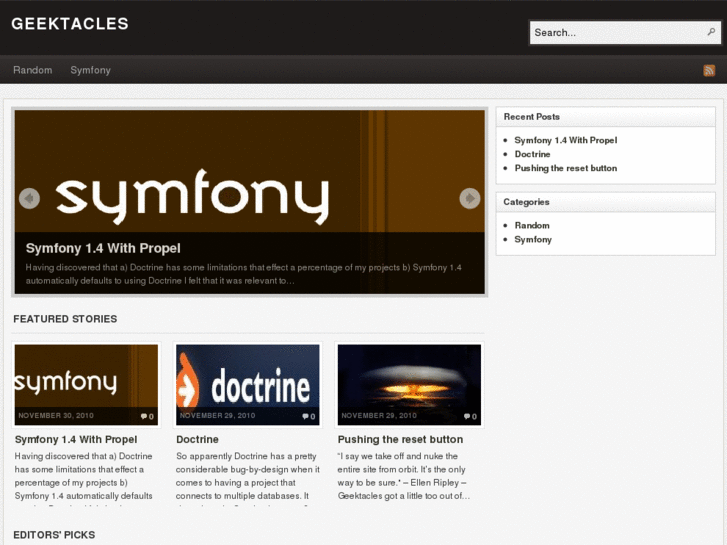
Task: Open Recent Posts link Doctrine
Action: (x=532, y=154)
